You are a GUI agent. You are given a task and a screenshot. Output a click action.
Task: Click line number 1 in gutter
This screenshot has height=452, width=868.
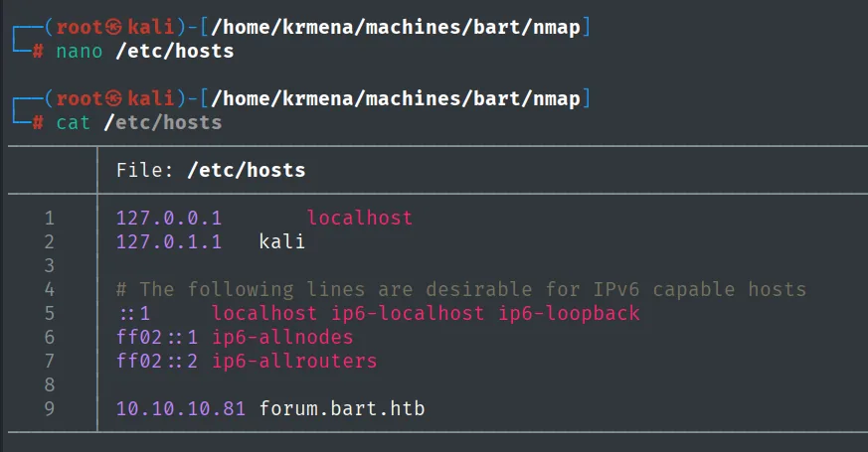point(50,218)
